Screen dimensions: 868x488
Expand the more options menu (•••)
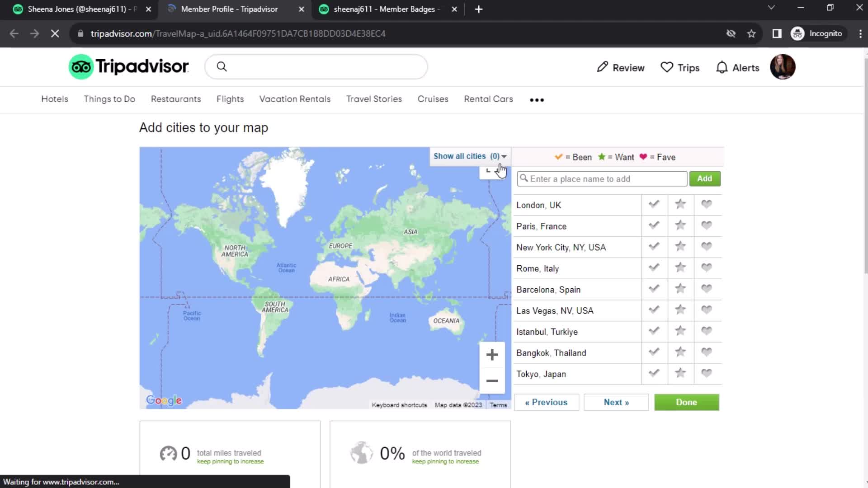tap(537, 99)
